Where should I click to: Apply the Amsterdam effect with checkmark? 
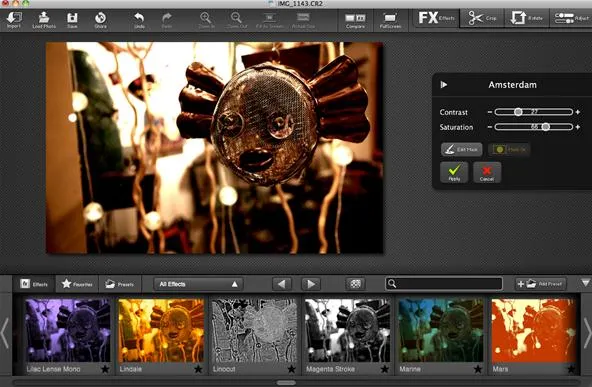[x=454, y=173]
